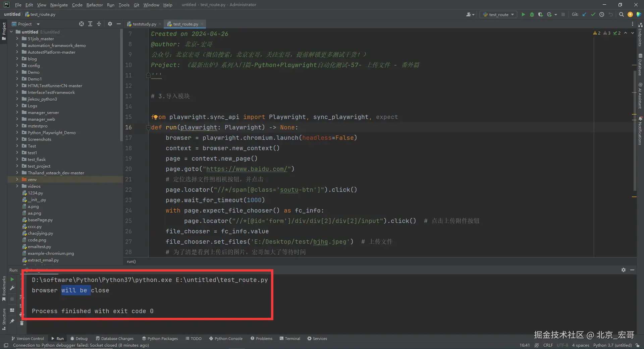
Task: Run the test_route configuration from the toolbar
Action: coord(523,14)
